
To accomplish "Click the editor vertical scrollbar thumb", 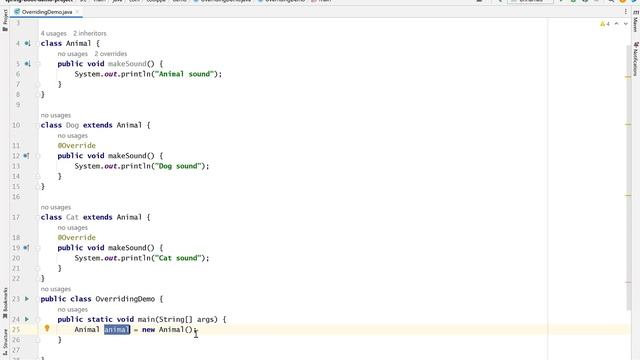I will pyautogui.click(x=628, y=178).
